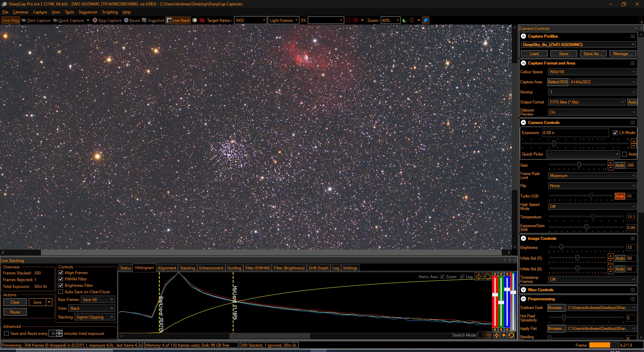Click the Gain slider handle

[x=579, y=165]
